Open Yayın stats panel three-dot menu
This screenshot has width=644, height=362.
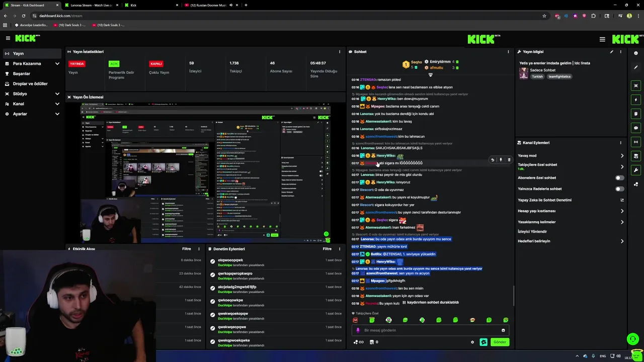340,52
